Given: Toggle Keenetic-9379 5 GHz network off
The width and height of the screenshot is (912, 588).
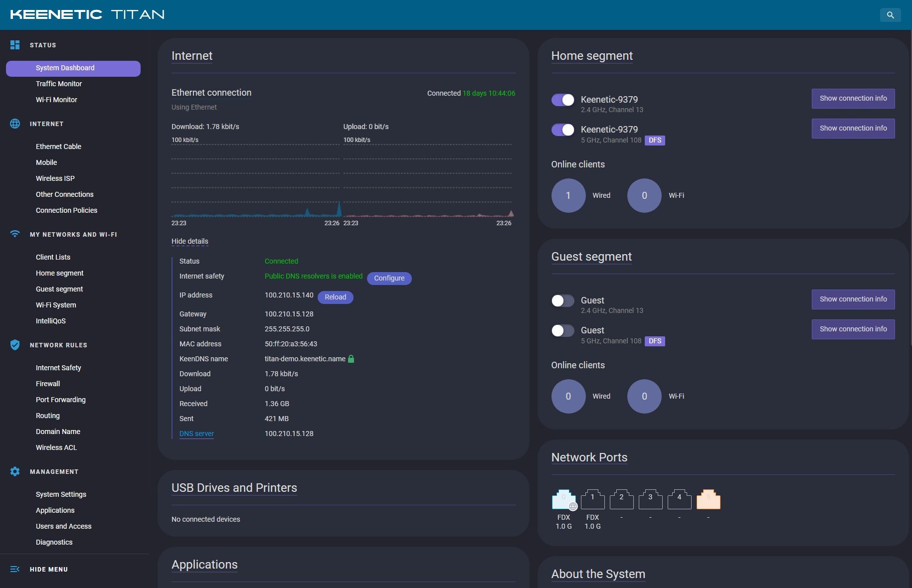Looking at the screenshot, I should point(562,130).
